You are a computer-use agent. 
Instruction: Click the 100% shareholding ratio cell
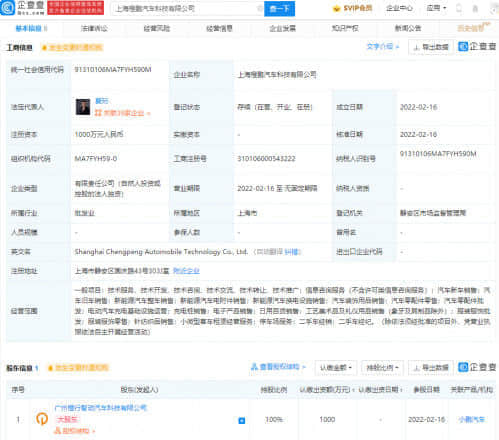point(274,419)
